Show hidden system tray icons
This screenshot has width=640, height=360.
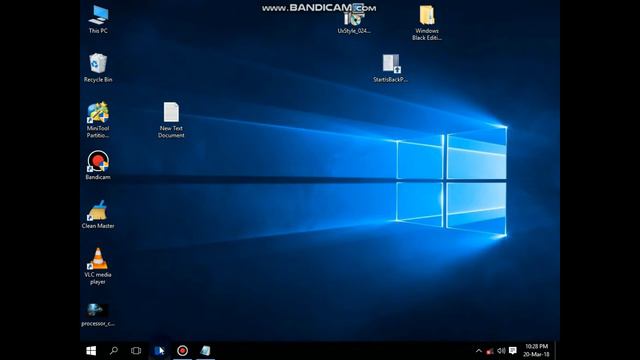479,351
